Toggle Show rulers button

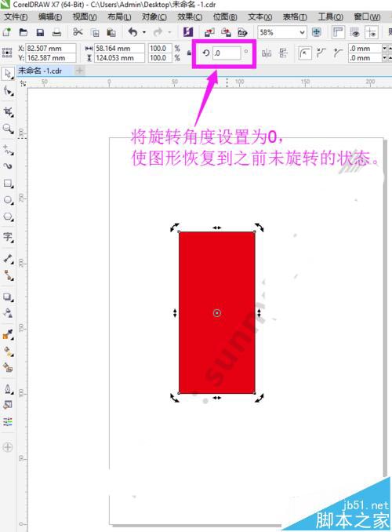[338, 32]
